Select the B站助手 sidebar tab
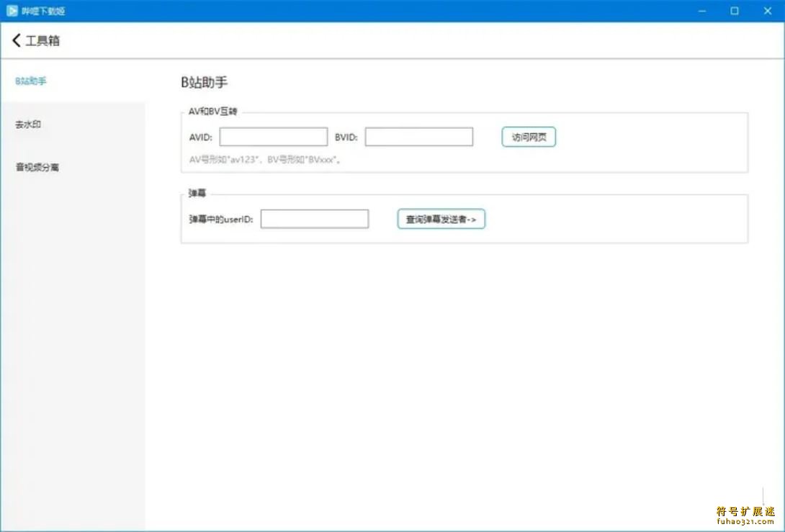 tap(73, 81)
